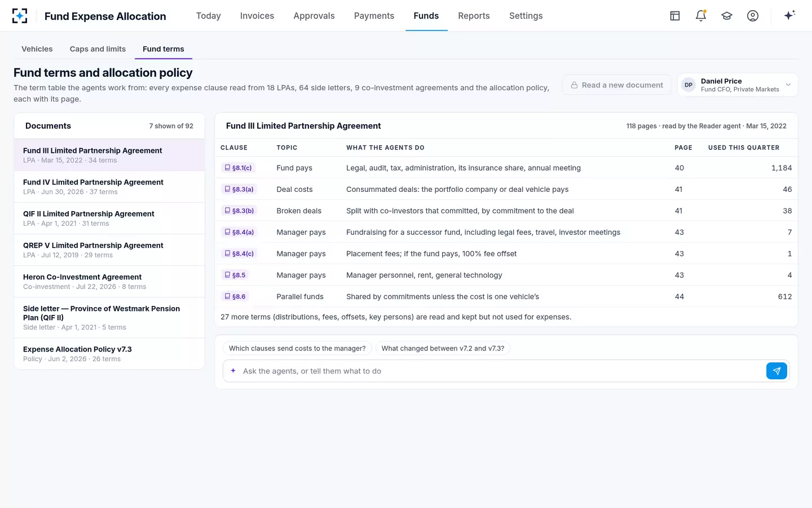Image resolution: width=812 pixels, height=508 pixels.
Task: Open the Invoices menu
Action: [x=257, y=16]
